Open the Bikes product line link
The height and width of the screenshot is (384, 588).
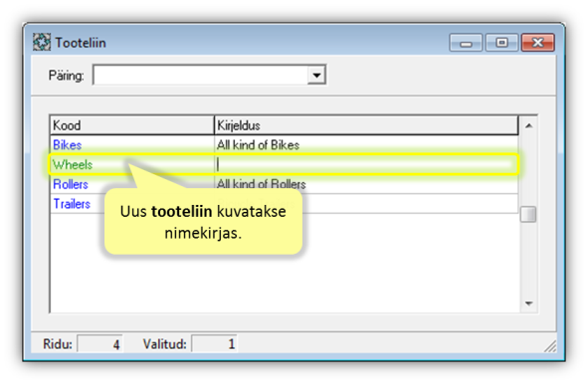tap(67, 145)
